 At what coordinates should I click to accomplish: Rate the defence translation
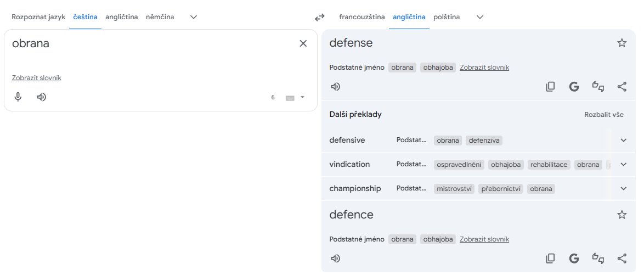pyautogui.click(x=598, y=259)
